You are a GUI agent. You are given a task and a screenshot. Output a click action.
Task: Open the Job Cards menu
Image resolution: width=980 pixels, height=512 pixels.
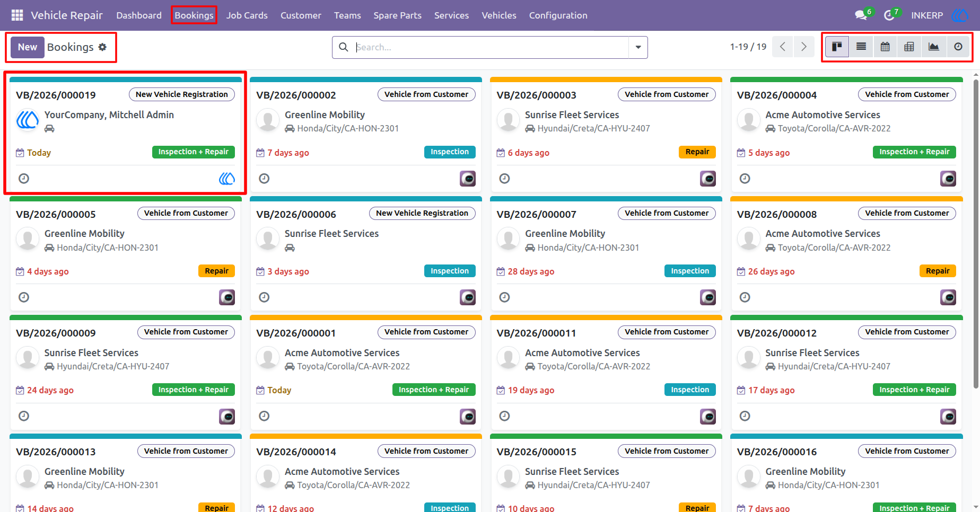[247, 15]
